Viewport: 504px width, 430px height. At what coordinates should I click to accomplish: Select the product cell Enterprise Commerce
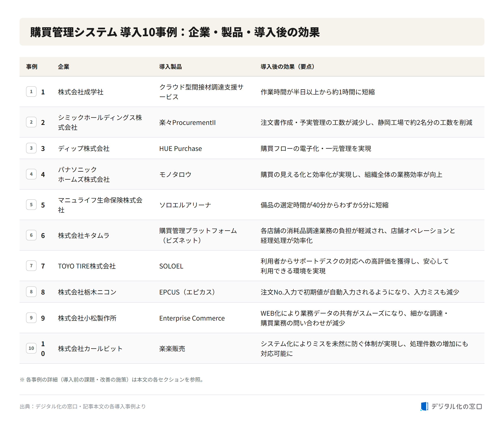[192, 318]
